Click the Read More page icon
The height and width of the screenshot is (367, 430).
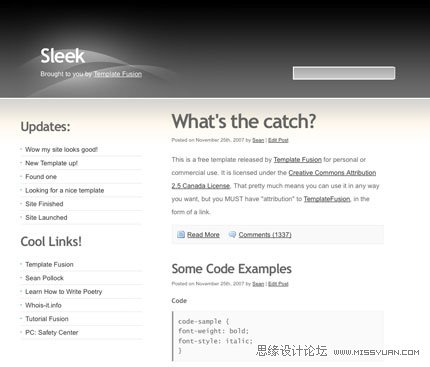[x=181, y=234]
